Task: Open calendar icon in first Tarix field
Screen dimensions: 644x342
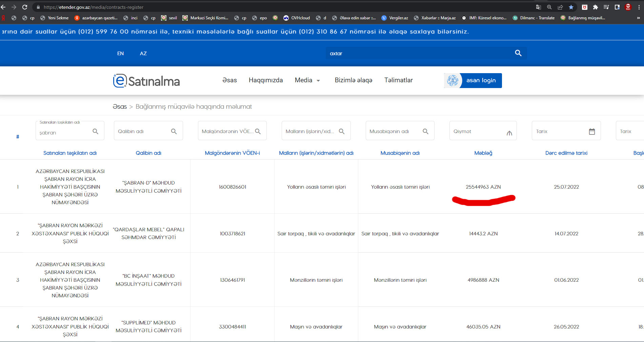Action: pos(592,131)
